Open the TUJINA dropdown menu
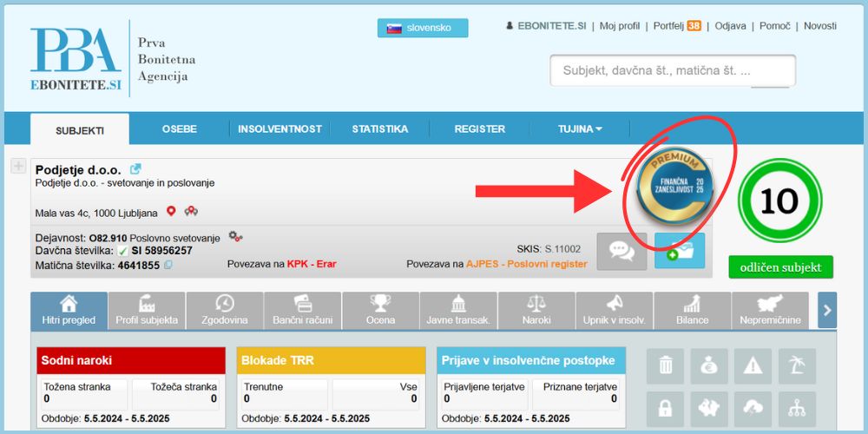The height and width of the screenshot is (434, 868). 580,129
